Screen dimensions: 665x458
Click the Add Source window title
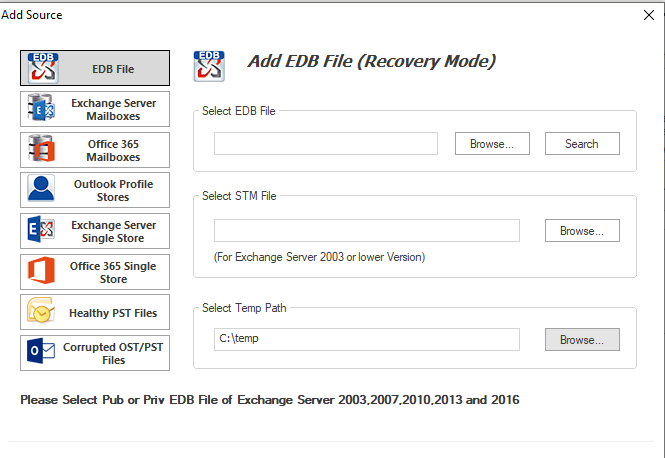pos(32,15)
